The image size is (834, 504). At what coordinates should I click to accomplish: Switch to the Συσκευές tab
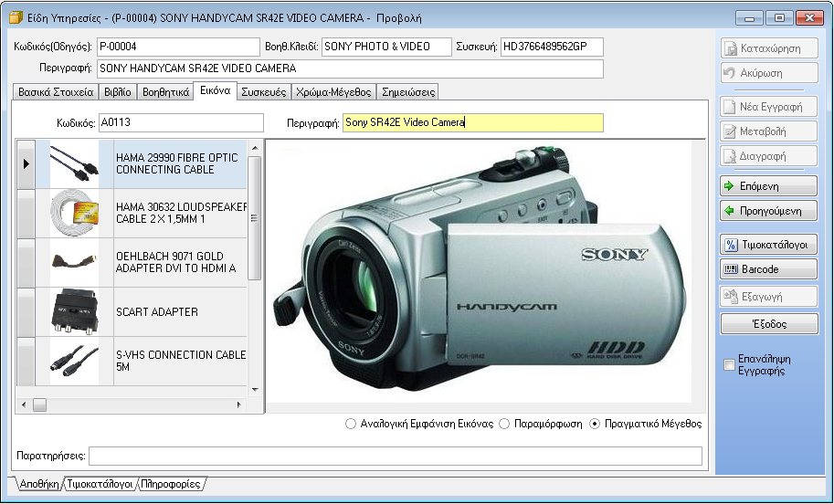264,92
